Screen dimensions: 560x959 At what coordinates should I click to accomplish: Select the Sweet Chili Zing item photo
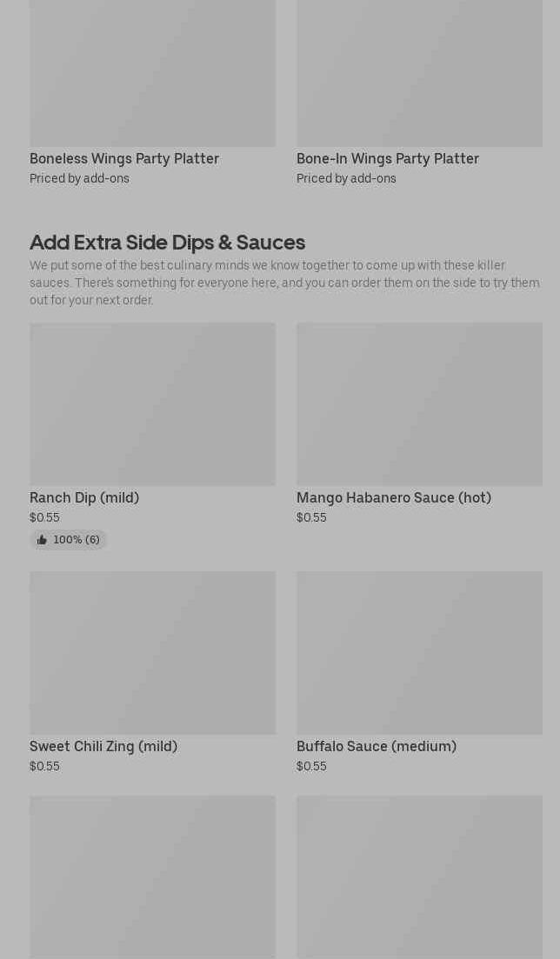[152, 653]
